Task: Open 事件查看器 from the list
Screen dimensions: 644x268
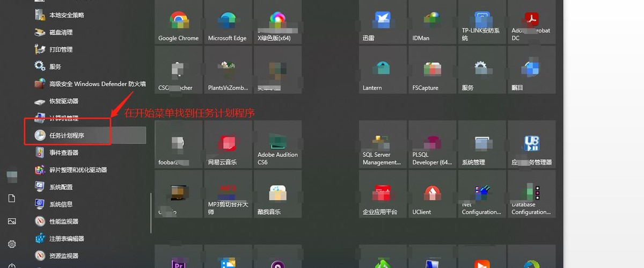Action: point(86,153)
